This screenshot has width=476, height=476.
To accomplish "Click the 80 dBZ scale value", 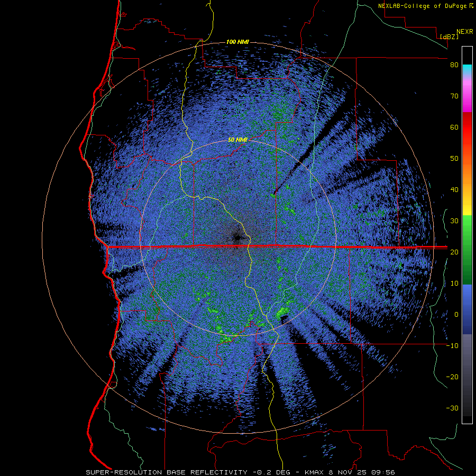I will [x=454, y=65].
